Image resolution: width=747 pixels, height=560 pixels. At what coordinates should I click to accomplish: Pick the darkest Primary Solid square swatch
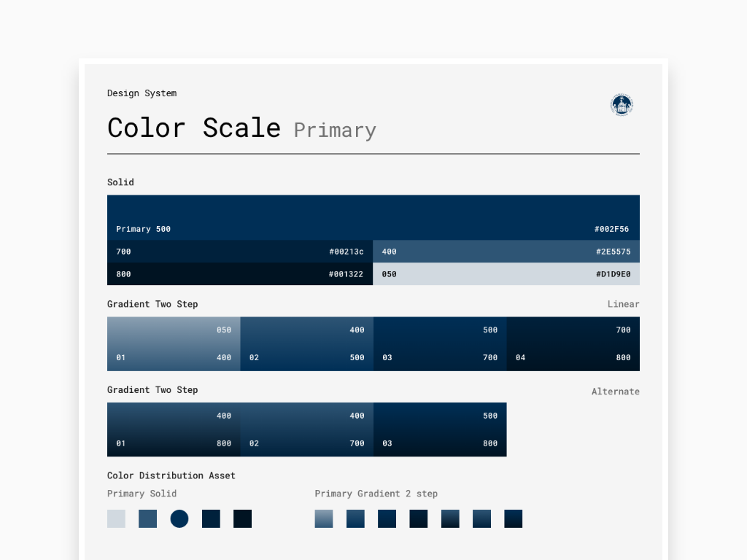tap(242, 518)
